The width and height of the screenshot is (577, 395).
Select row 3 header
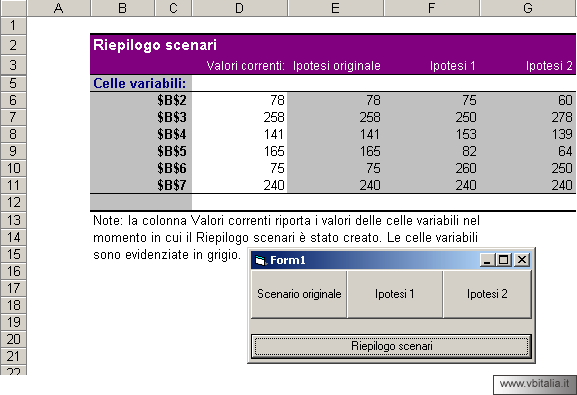(x=13, y=65)
